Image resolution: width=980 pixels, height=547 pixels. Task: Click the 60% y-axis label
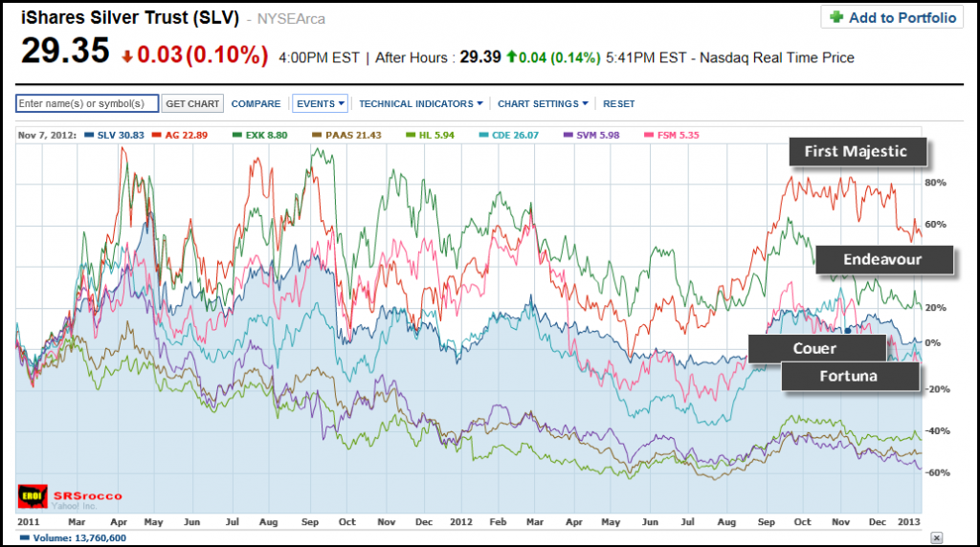[x=935, y=225]
